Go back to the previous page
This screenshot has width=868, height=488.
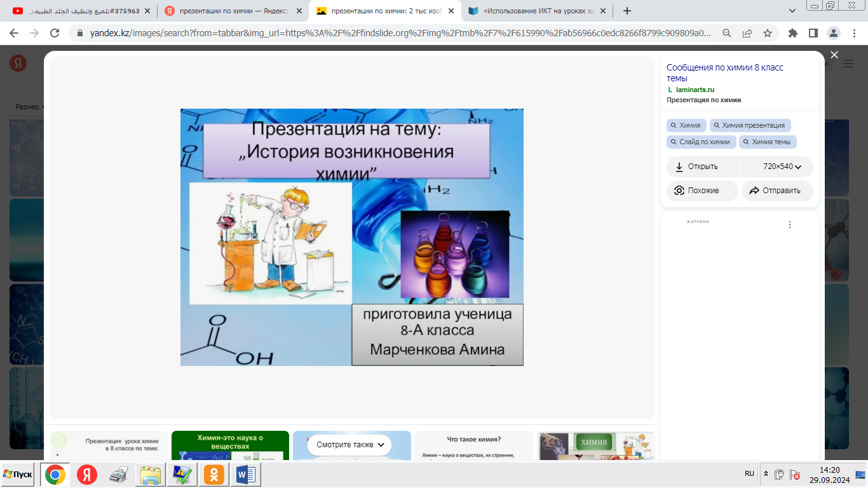tap(14, 33)
